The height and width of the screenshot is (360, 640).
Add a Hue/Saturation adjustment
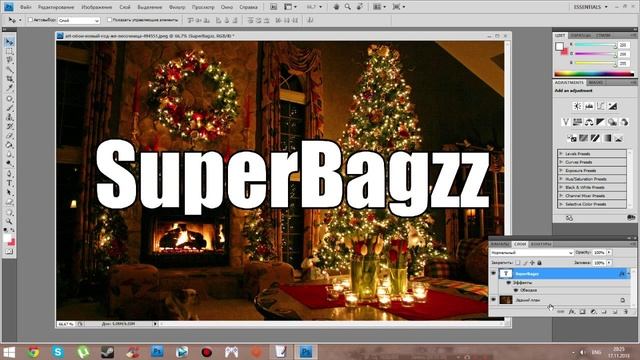pos(577,122)
